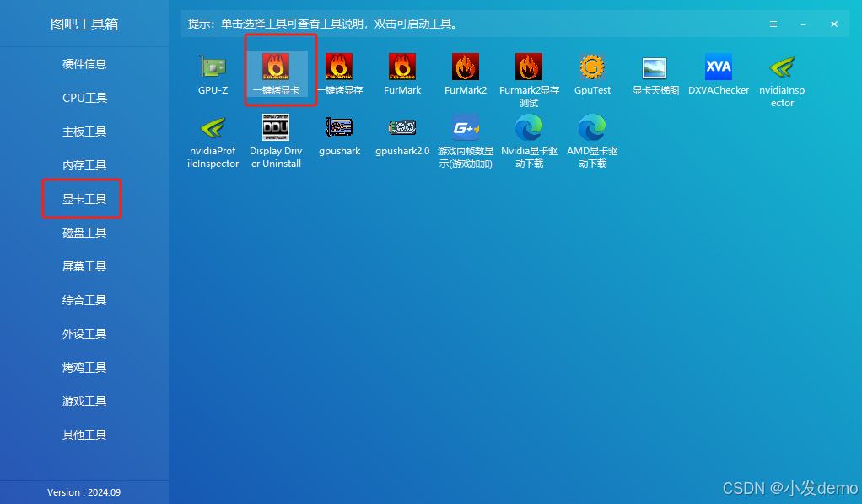
Task: Select the gpushark2.0 tool icon
Action: click(402, 127)
